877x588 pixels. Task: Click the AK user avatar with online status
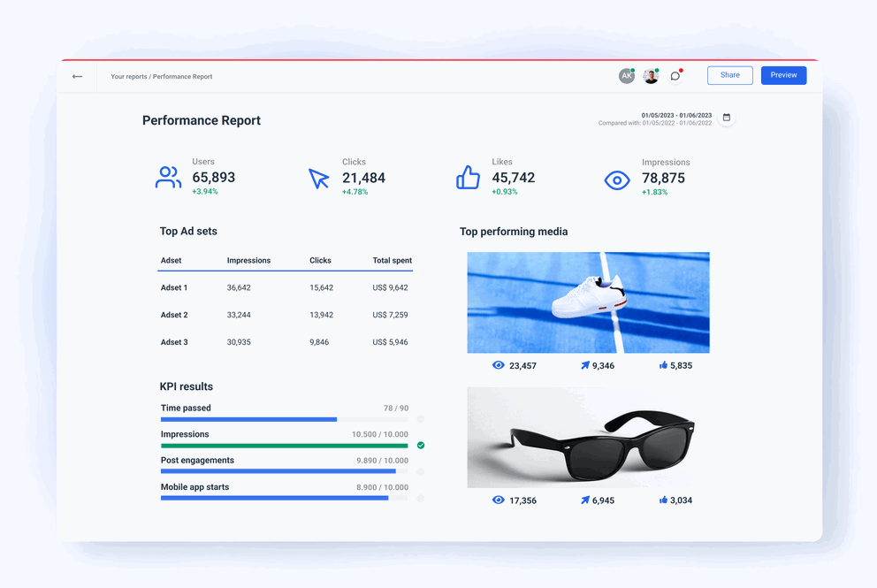[x=627, y=75]
